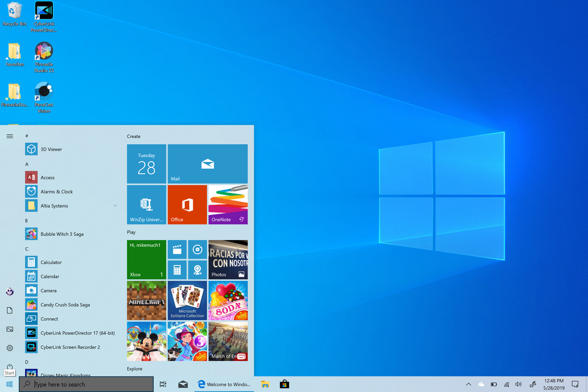
Task: Open Settings from the Start menu sidebar
Action: tap(9, 348)
